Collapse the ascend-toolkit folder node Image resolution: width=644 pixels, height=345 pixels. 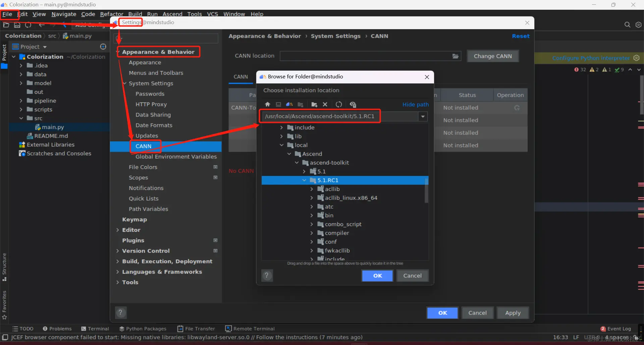coord(297,163)
